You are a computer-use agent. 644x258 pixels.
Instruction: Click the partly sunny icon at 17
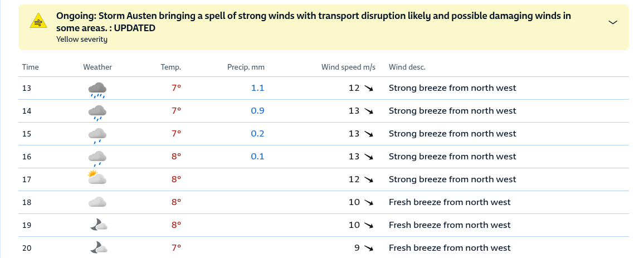pos(97,177)
